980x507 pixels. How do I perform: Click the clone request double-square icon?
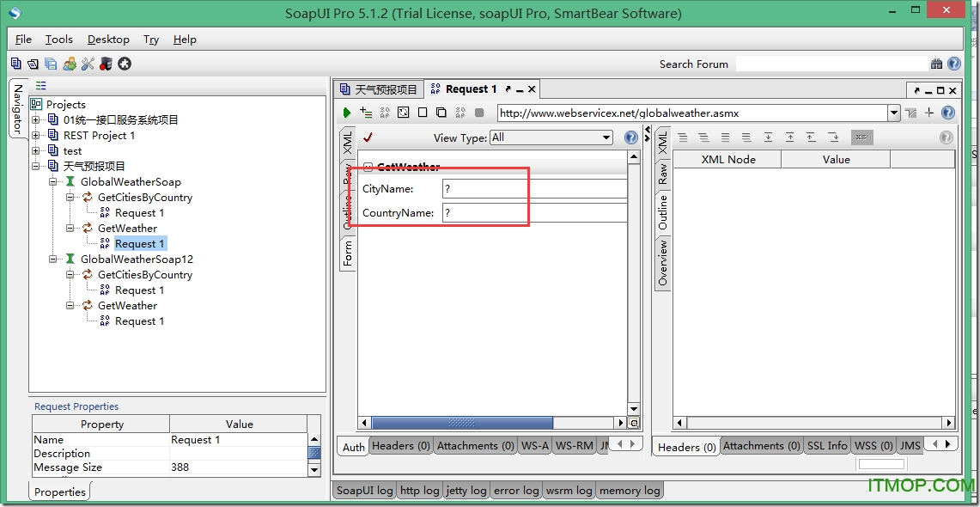(x=441, y=113)
